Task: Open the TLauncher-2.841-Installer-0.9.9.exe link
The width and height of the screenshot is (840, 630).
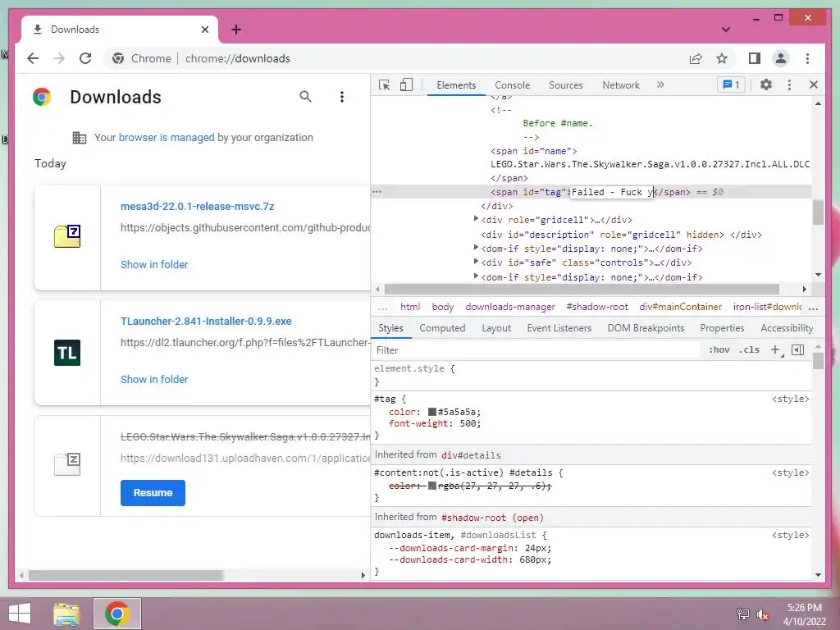Action: pos(206,322)
